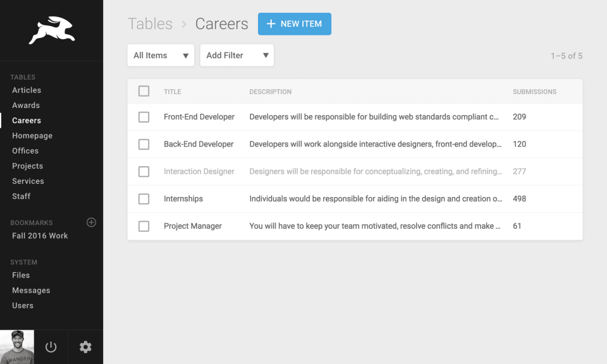Image resolution: width=607 pixels, height=364 pixels.
Task: Check the Front-End Developer row checkbox
Action: 144,117
